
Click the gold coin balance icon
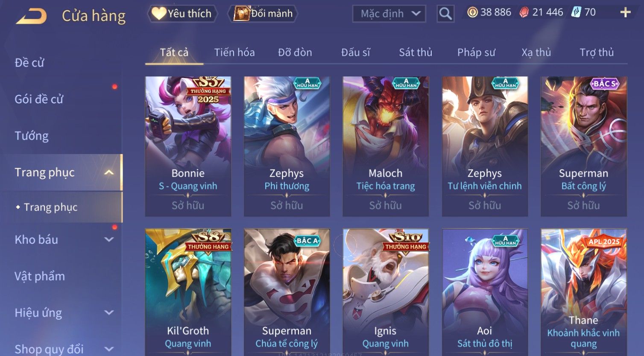click(x=472, y=12)
